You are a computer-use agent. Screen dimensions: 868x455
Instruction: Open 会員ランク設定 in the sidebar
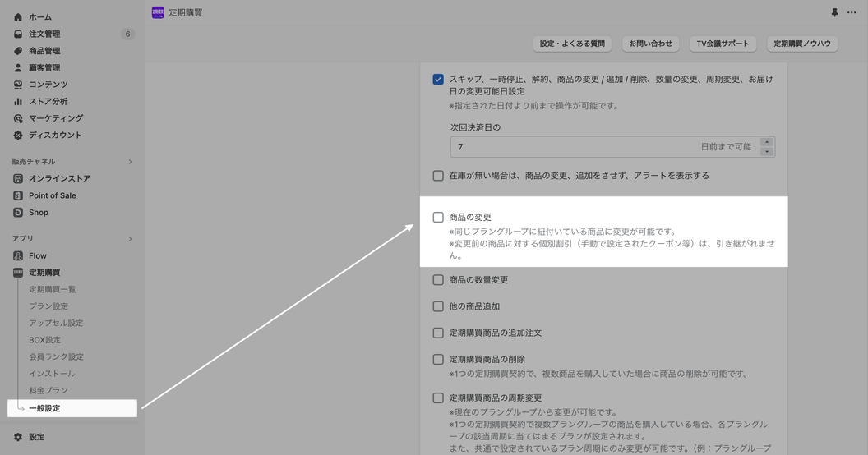pyautogui.click(x=56, y=356)
